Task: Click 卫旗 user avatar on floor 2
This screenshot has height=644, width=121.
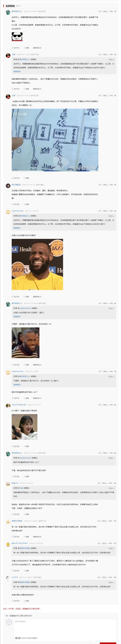Action: [x=8, y=55]
